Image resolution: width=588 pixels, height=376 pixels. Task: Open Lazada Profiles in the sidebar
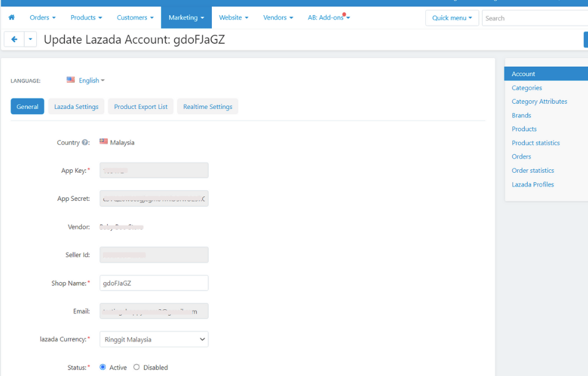tap(532, 184)
